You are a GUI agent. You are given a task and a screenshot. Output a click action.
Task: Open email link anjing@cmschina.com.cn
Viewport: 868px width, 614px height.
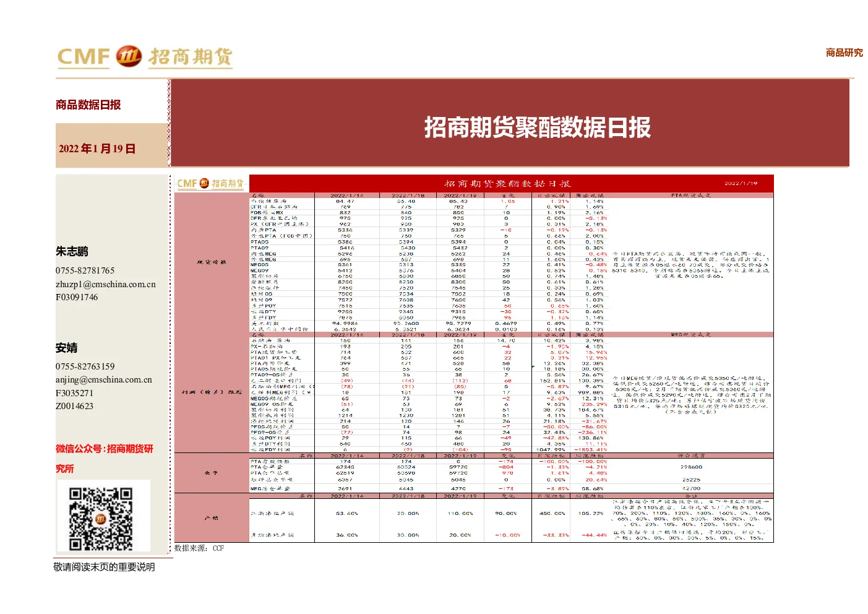pos(104,379)
